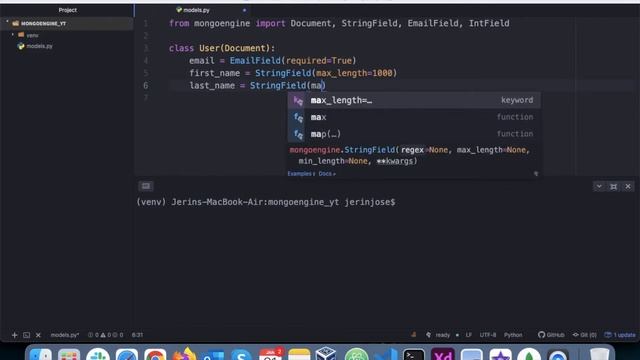
Task: Open Terminal app from the Dock
Action: 414,354
